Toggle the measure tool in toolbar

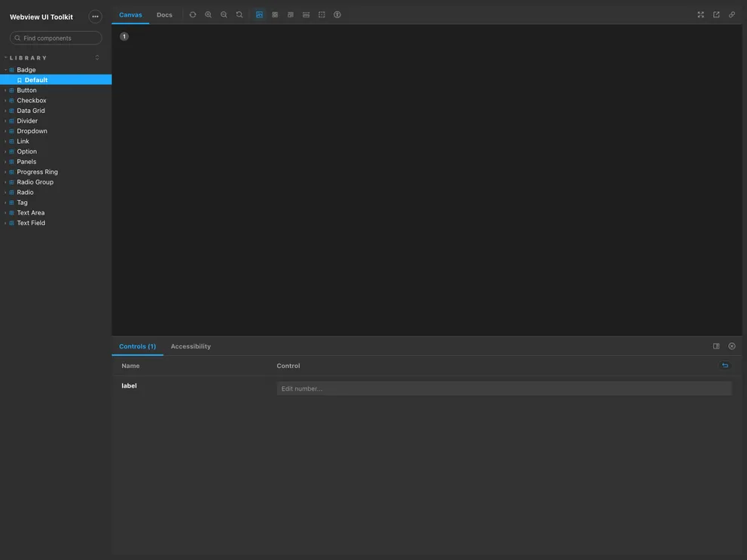306,15
